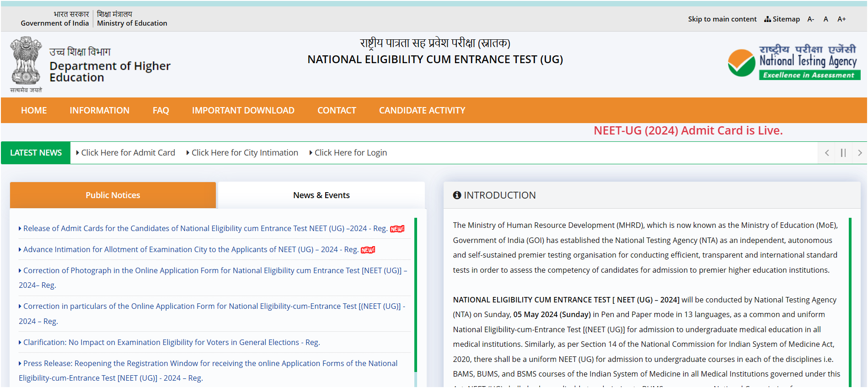Open Press Release Reopening Registration Window notice
This screenshot has height=388, width=868.
point(208,371)
